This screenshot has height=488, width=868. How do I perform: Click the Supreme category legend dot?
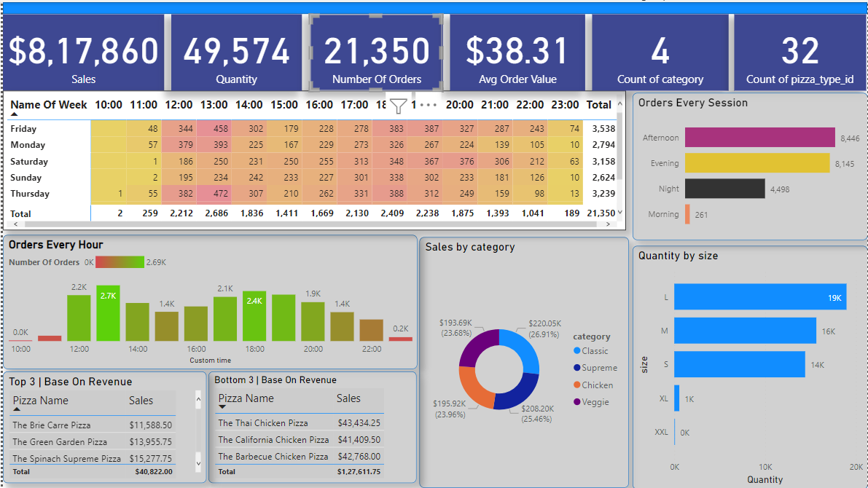click(577, 368)
